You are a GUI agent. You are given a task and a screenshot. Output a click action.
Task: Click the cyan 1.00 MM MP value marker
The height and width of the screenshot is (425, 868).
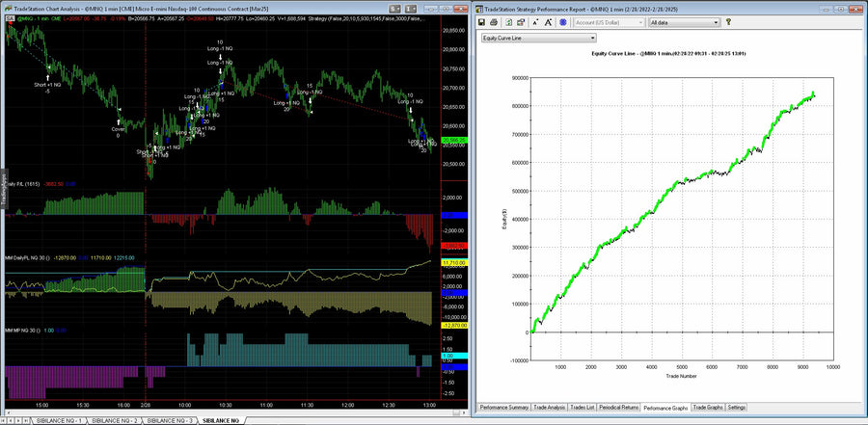tap(455, 356)
